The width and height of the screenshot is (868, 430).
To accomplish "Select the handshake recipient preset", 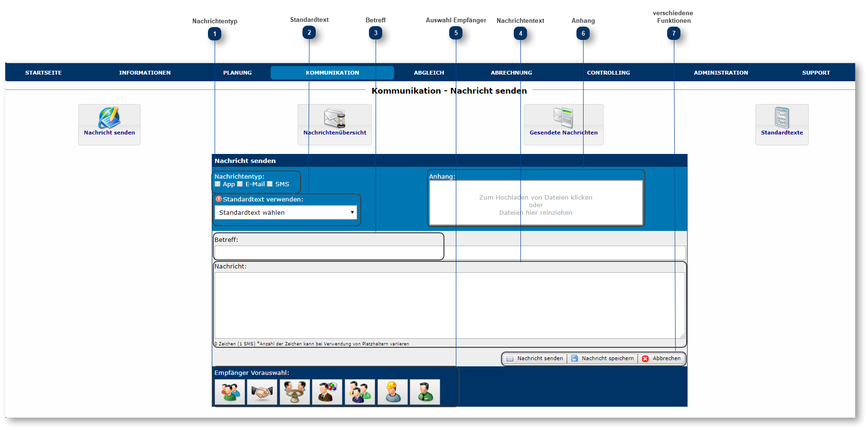I will (x=262, y=392).
